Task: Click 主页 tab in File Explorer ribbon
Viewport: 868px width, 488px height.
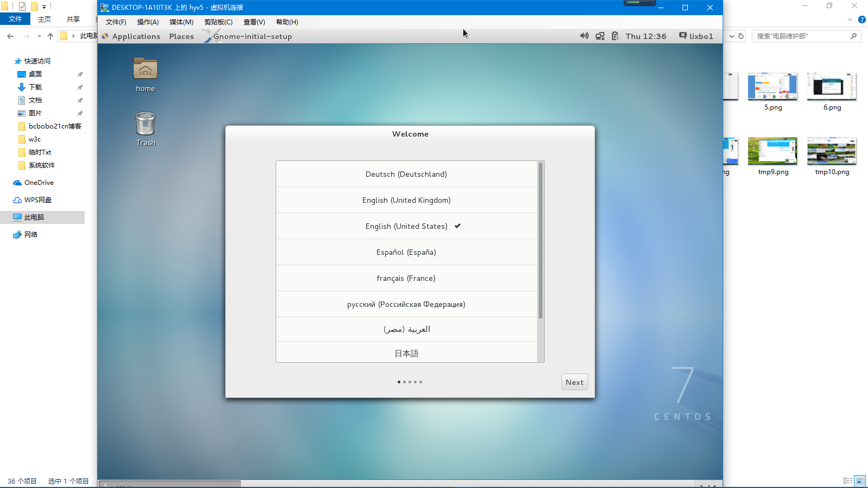Action: pos(44,19)
